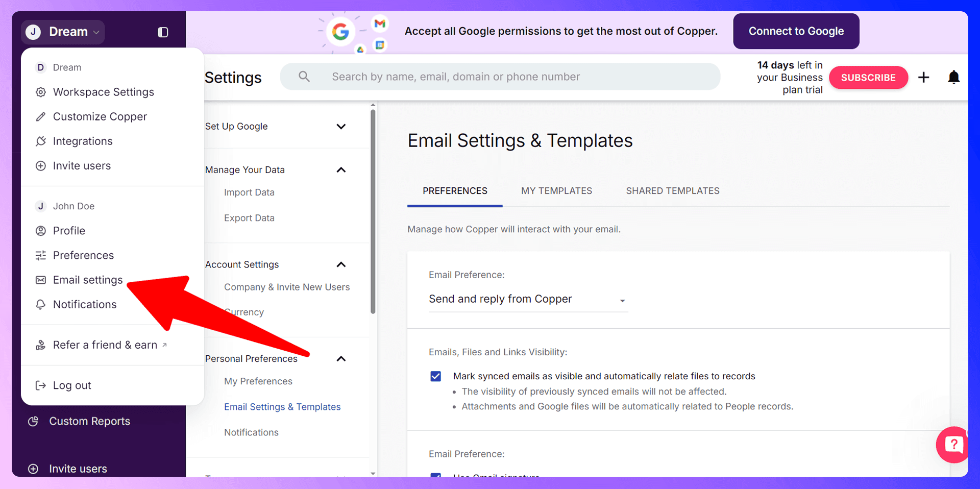Click the Notifications bell icon in menu

[41, 304]
